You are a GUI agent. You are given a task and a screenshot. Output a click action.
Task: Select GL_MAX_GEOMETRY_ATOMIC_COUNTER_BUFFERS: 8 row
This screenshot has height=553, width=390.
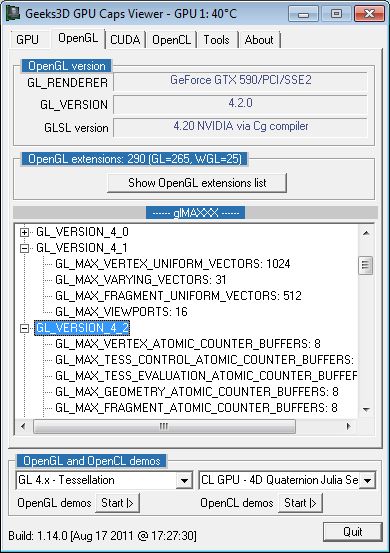tap(196, 392)
